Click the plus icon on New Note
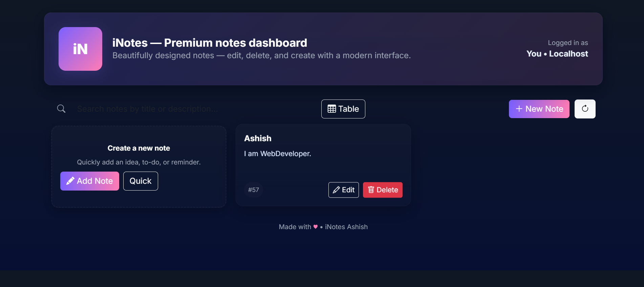644x287 pixels. coord(518,109)
